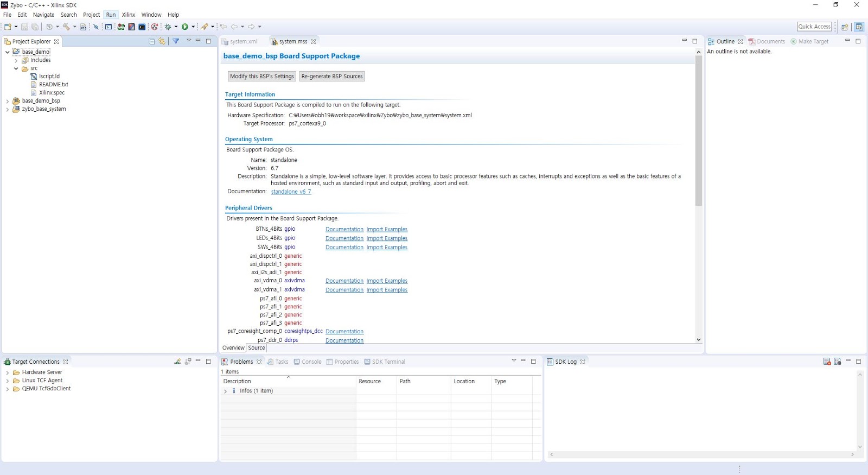This screenshot has height=475, width=868.
Task: Click Import Examples for axi_vdma_0
Action: 387,281
